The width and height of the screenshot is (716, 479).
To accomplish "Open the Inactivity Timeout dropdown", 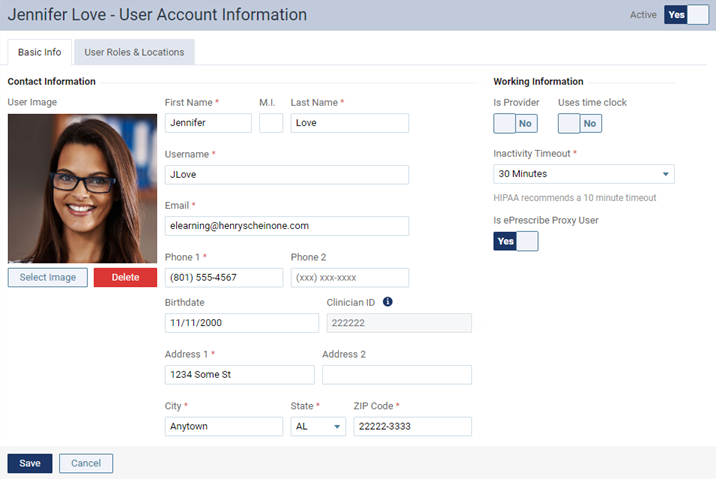I will click(584, 174).
